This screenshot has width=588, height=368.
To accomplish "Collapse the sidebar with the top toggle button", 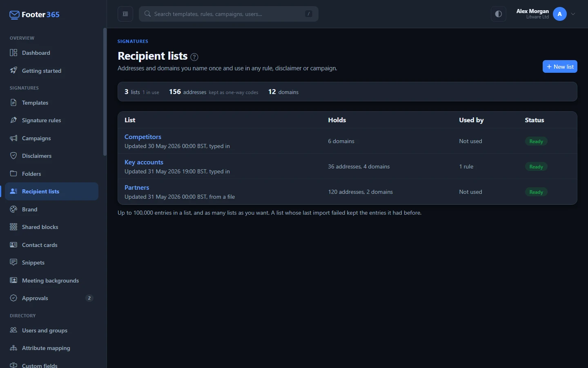I will [x=125, y=14].
